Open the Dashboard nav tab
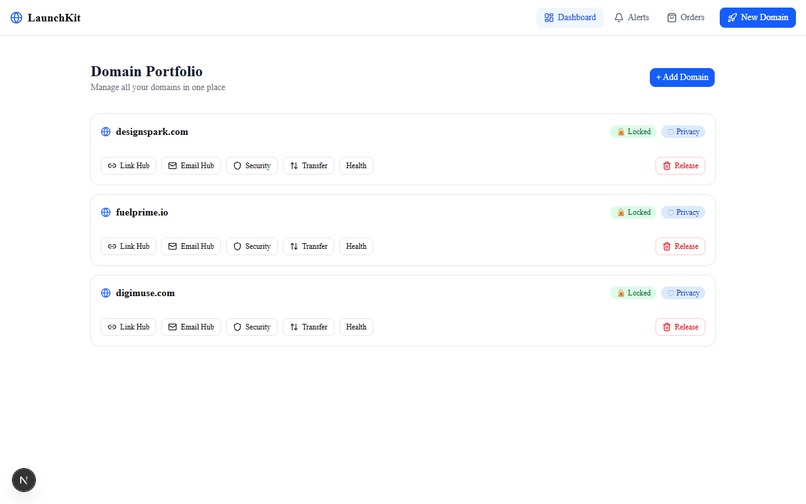Viewport: 806px width, 504px height. (570, 17)
